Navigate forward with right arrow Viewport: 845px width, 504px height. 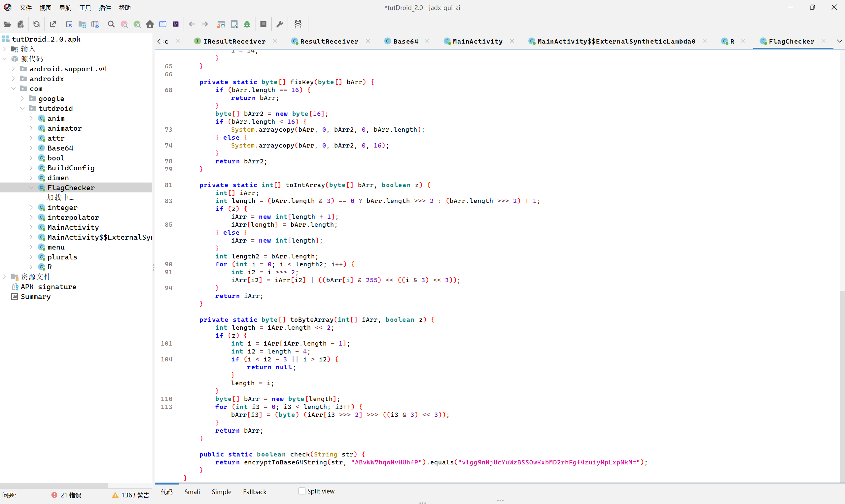(205, 24)
